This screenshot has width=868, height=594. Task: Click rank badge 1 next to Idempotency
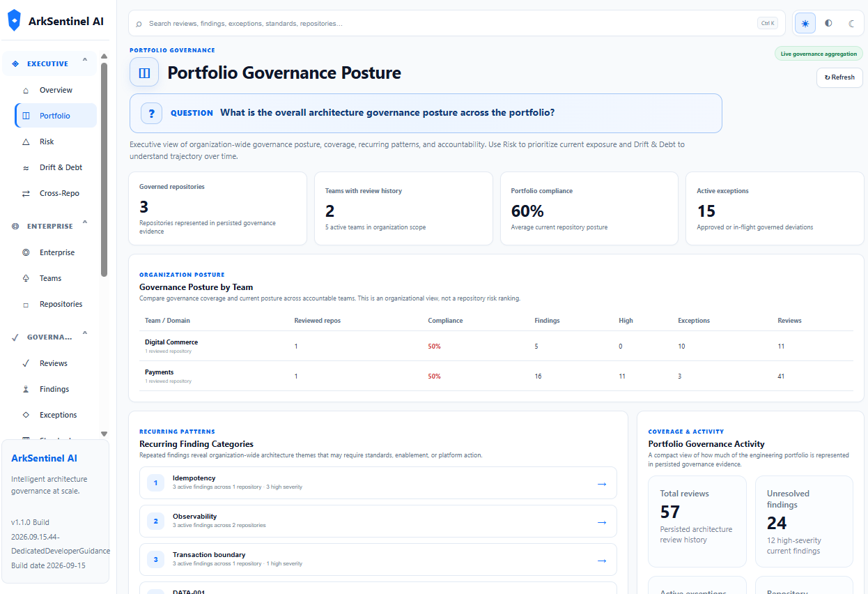[156, 482]
